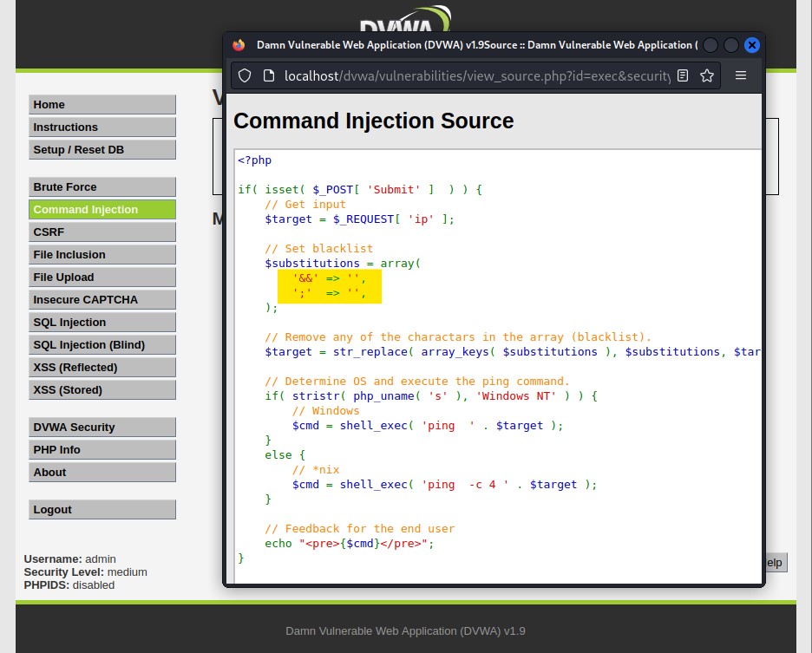This screenshot has height=653, width=812.
Task: Open the SQL Injection (Blind) page
Action: tap(102, 345)
